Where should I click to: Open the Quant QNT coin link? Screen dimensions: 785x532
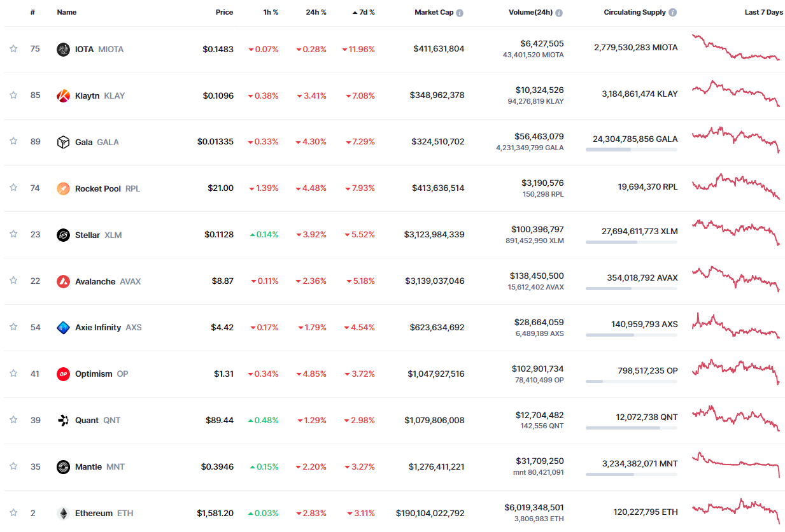click(87, 421)
